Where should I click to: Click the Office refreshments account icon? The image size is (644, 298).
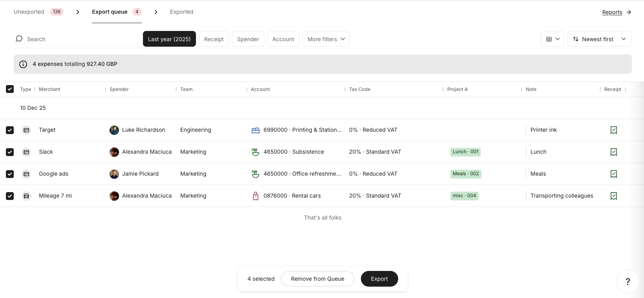[256, 174]
